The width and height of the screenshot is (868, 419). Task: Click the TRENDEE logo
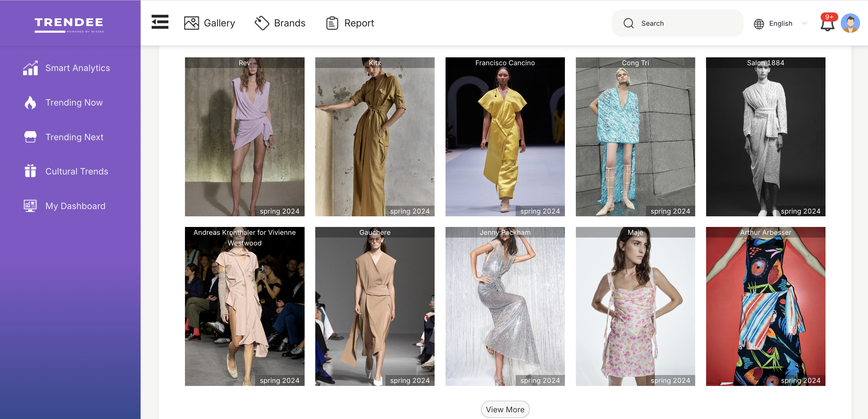69,25
